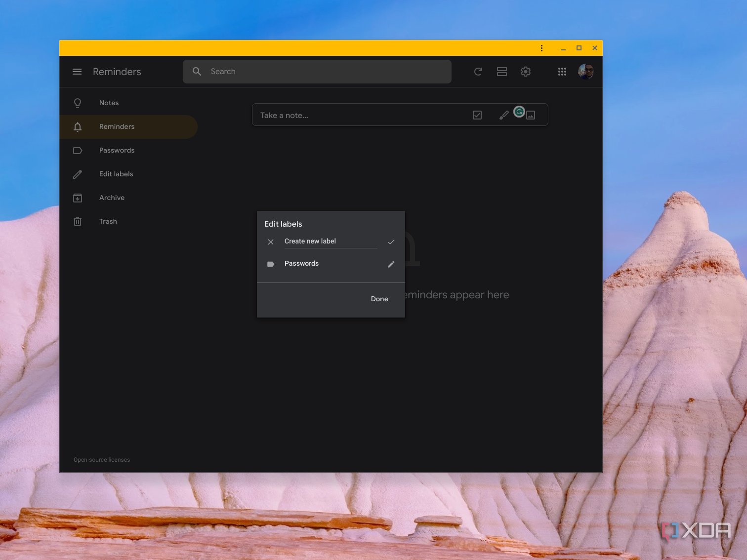
Task: Open Trash in the sidebar
Action: click(x=128, y=221)
